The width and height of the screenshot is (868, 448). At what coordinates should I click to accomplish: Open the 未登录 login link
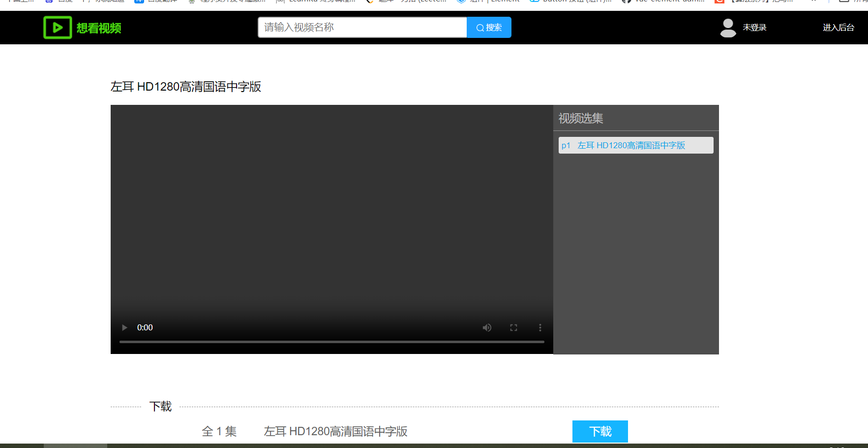[754, 28]
